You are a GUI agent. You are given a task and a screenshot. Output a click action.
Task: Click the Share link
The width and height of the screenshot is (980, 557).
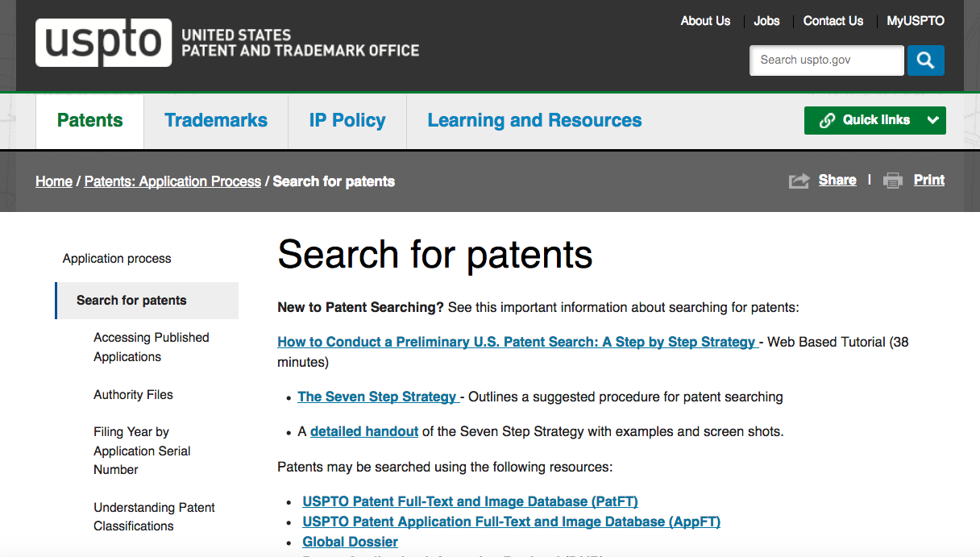point(837,180)
